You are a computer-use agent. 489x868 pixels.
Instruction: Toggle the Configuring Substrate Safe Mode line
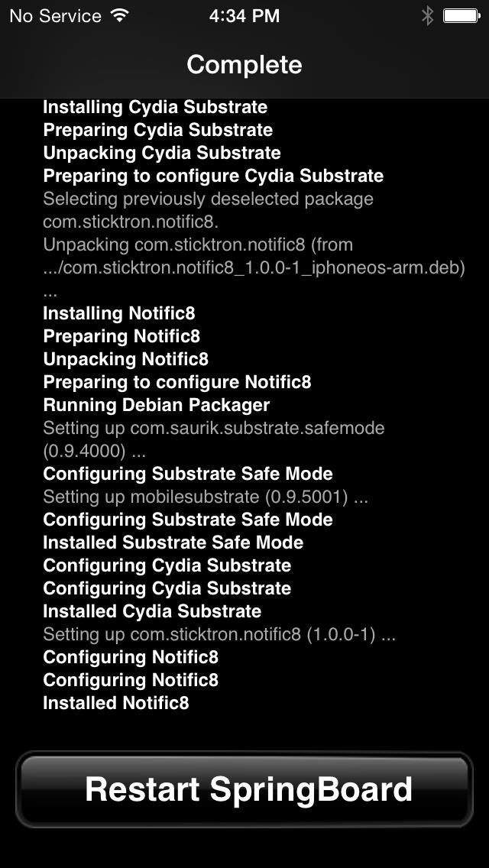[x=189, y=474]
